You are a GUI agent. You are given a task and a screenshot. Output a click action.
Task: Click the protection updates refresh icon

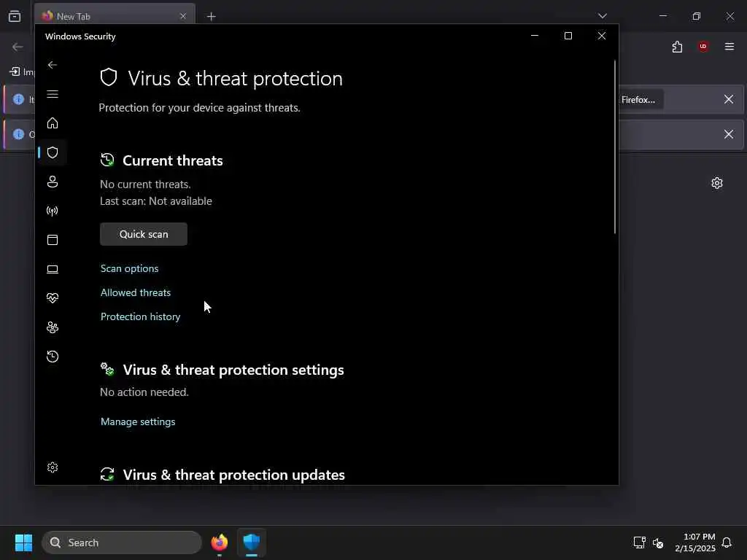(107, 474)
